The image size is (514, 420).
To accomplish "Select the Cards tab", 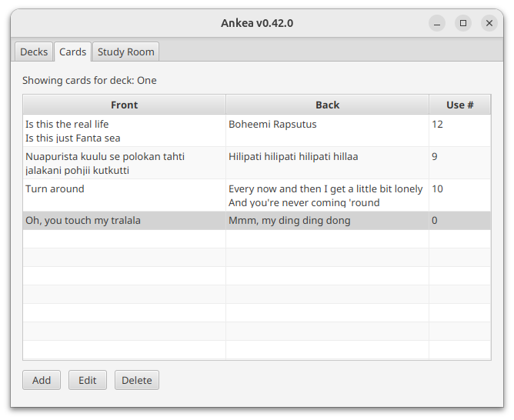I will click(72, 52).
